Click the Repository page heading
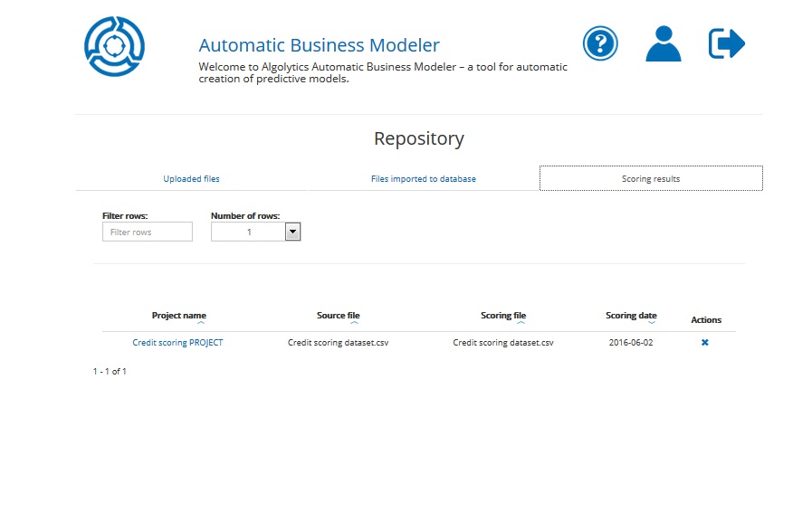This screenshot has height=531, width=812. pyautogui.click(x=419, y=138)
